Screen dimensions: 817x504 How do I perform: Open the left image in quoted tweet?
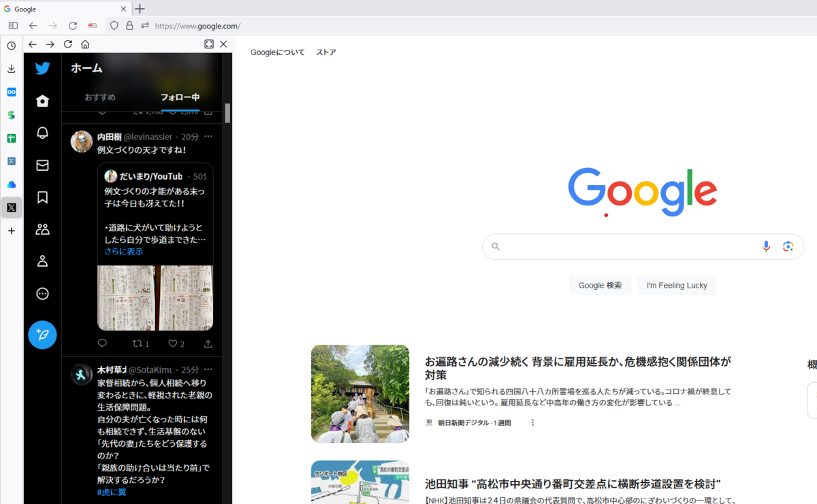[126, 298]
